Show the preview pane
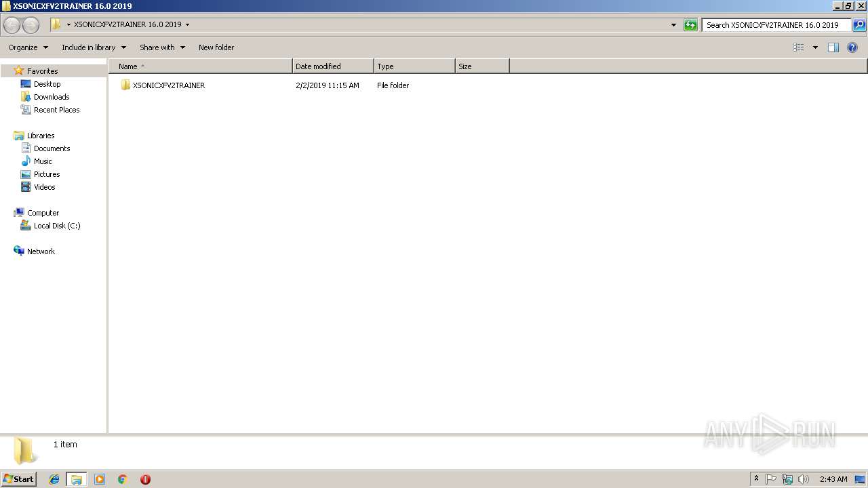Image resolution: width=868 pixels, height=488 pixels. click(x=833, y=47)
